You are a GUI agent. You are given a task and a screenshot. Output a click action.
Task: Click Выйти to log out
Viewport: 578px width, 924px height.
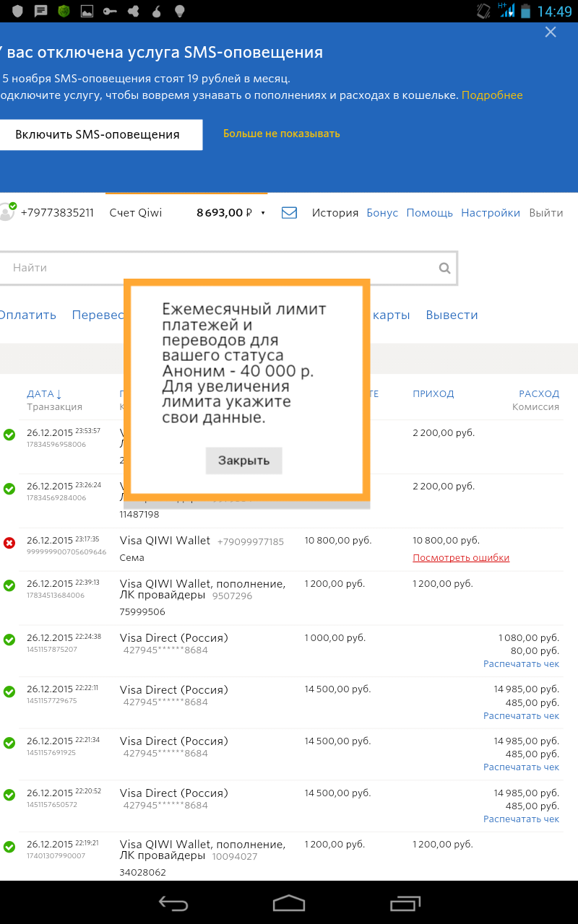(x=545, y=213)
